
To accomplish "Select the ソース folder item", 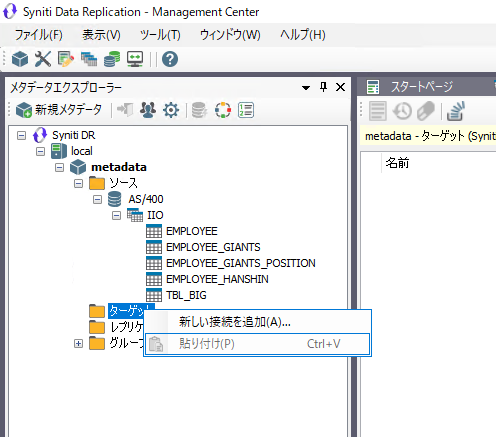I will click(x=123, y=183).
